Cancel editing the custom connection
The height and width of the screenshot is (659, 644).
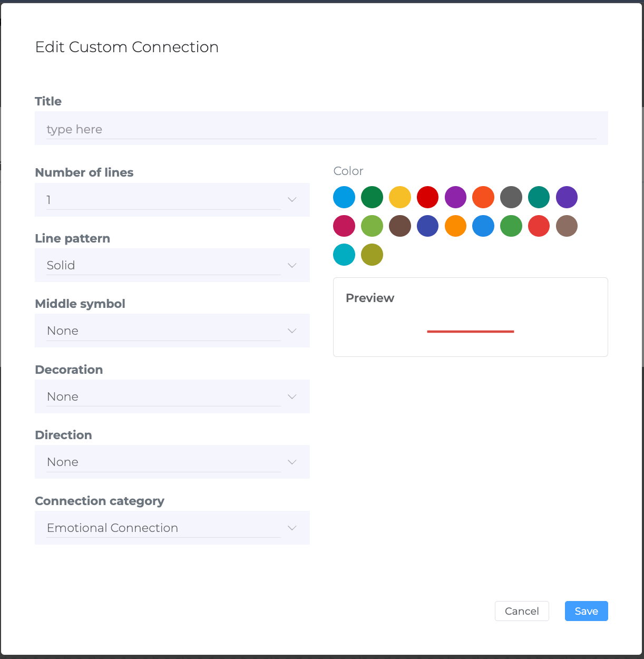pyautogui.click(x=522, y=611)
